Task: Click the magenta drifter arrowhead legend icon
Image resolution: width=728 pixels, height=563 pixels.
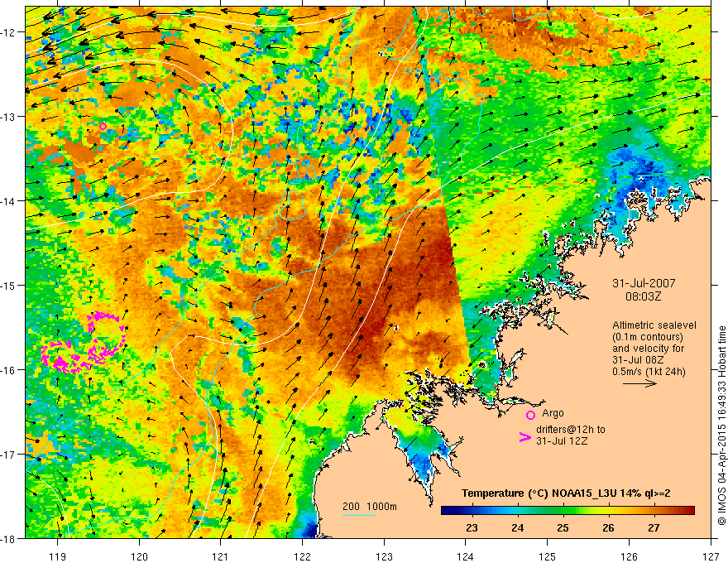Action: pos(525,437)
